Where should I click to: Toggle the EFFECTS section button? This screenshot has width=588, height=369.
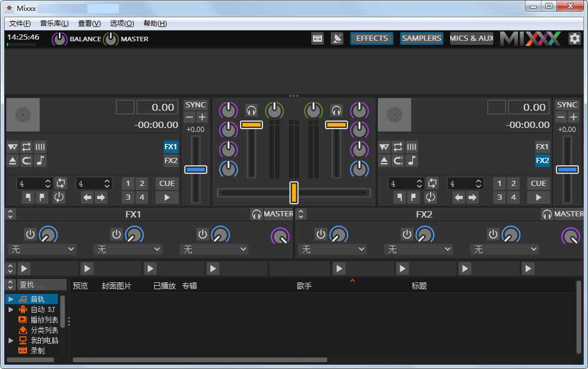[372, 38]
